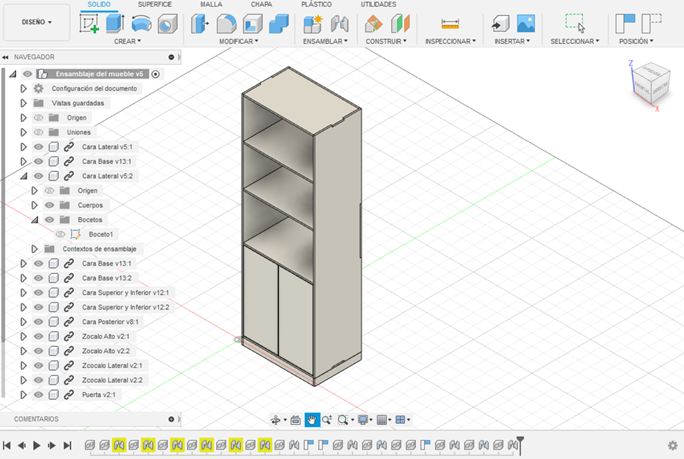Select the Midplane construct tool
This screenshot has height=459, width=684.
(400, 24)
